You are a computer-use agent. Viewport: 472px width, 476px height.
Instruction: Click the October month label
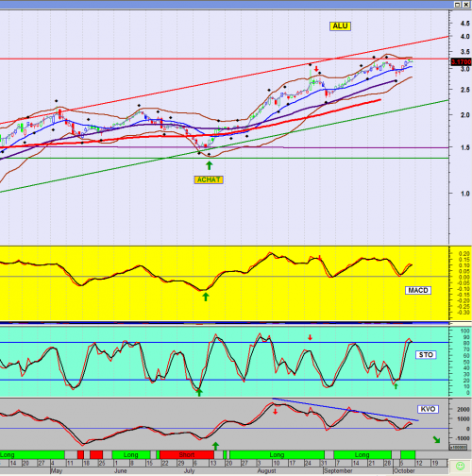click(x=404, y=471)
